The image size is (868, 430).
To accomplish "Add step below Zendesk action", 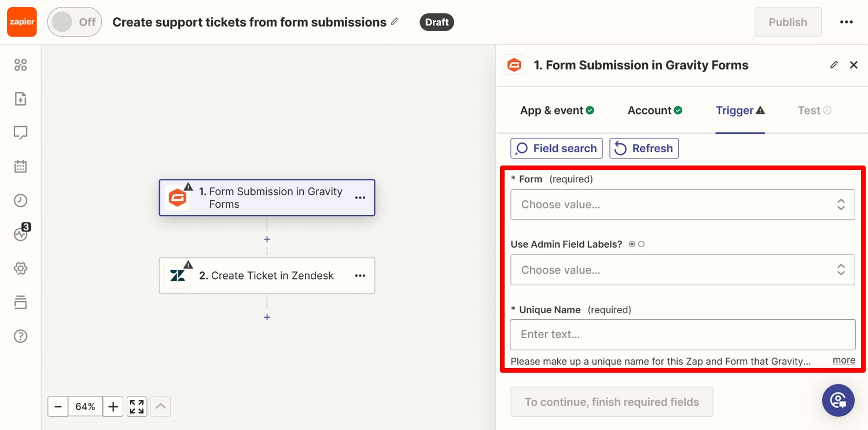I will coord(267,317).
